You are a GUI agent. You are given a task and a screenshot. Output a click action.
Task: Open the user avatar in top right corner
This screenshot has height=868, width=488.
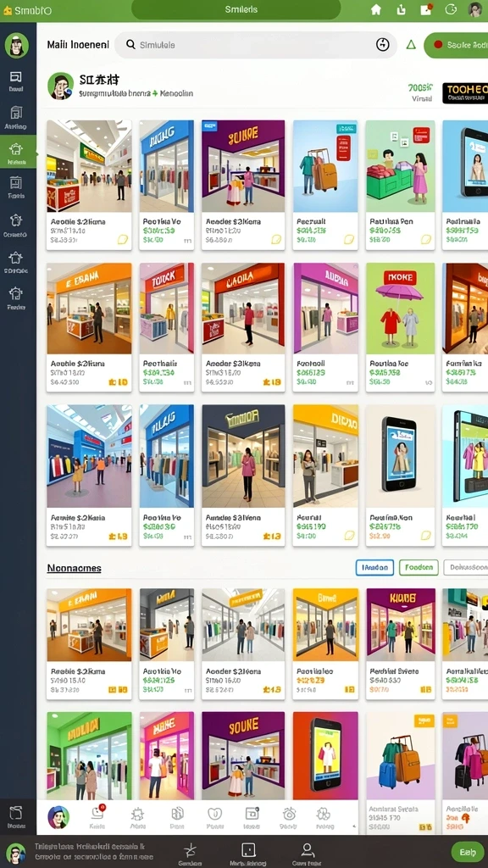(474, 9)
